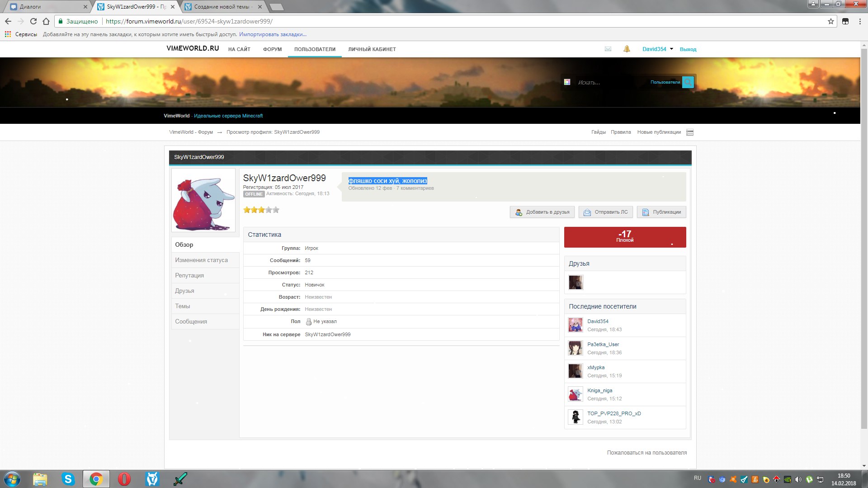Open the Новые публикации link
Screen dimensions: 868x488
point(659,132)
